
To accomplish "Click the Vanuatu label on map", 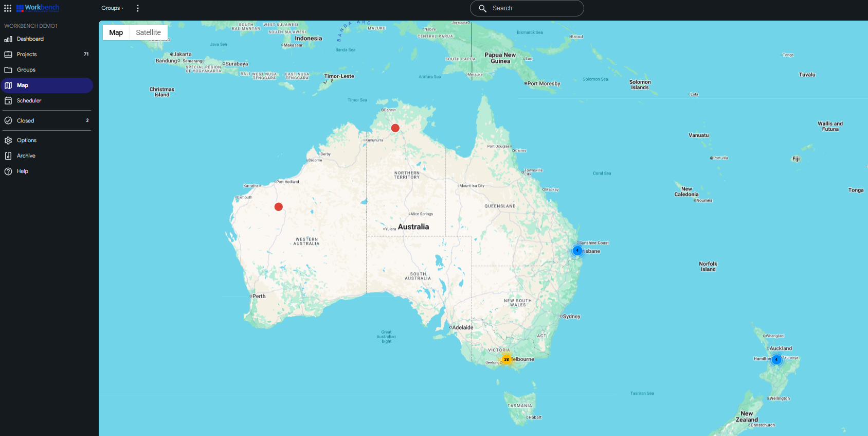I will click(x=699, y=135).
